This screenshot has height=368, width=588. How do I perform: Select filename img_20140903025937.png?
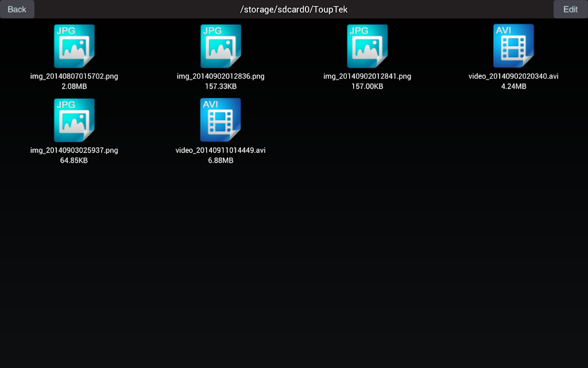click(x=74, y=150)
